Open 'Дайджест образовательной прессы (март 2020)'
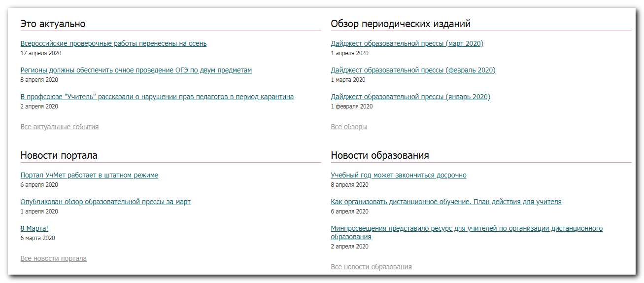 (x=407, y=43)
